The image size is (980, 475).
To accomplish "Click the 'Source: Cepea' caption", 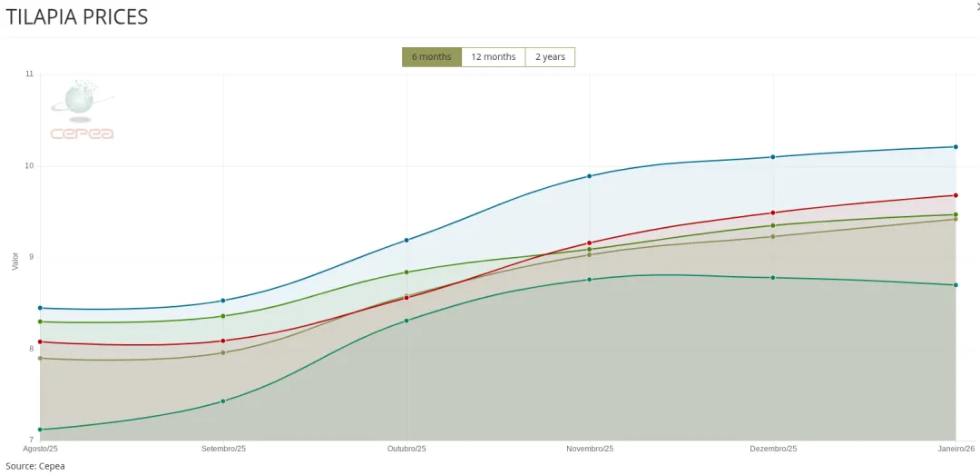I will (35, 466).
